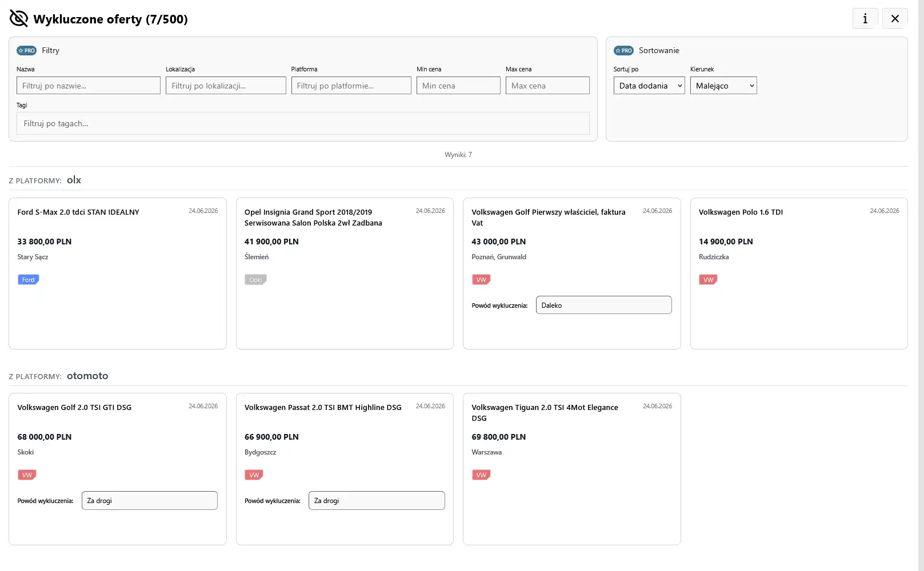Screen dimensions: 924x571
Task: Click the date on the Volkswagen Polo card
Action: pos(885,211)
